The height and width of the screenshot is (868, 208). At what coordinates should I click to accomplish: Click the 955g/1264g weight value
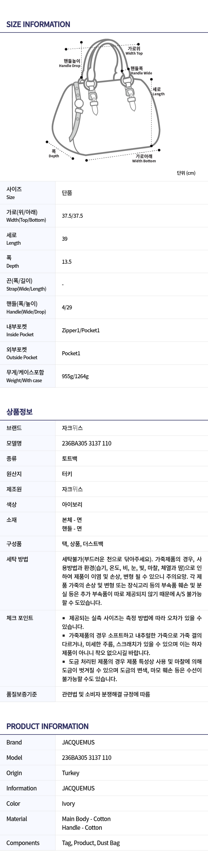[x=75, y=376]
